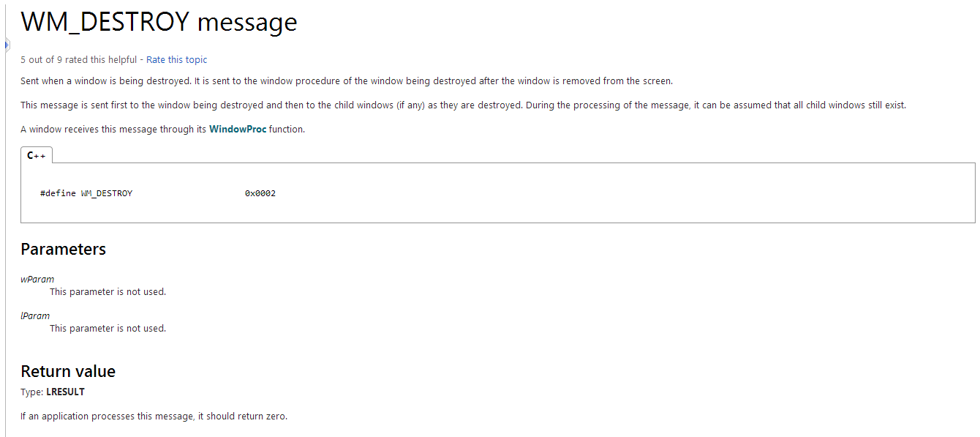Click the wParam 'not used' description
This screenshot has height=437, width=980.
pyautogui.click(x=108, y=291)
